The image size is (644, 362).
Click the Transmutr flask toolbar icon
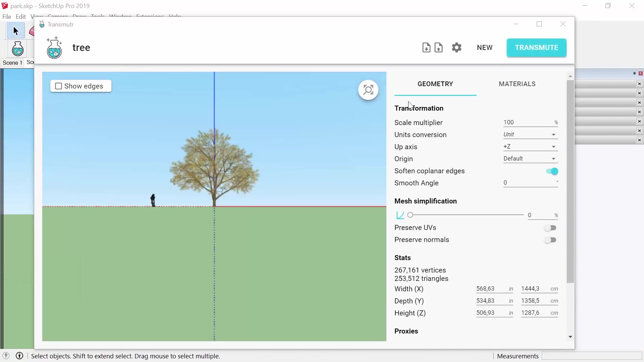tap(17, 49)
